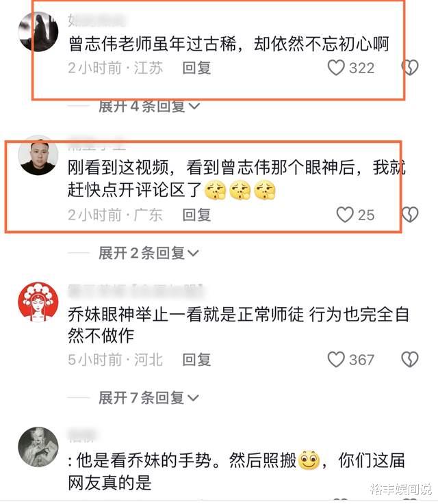This screenshot has height=504, width=438.
Task: Expand 展开4条回复 replies
Action: tap(149, 107)
